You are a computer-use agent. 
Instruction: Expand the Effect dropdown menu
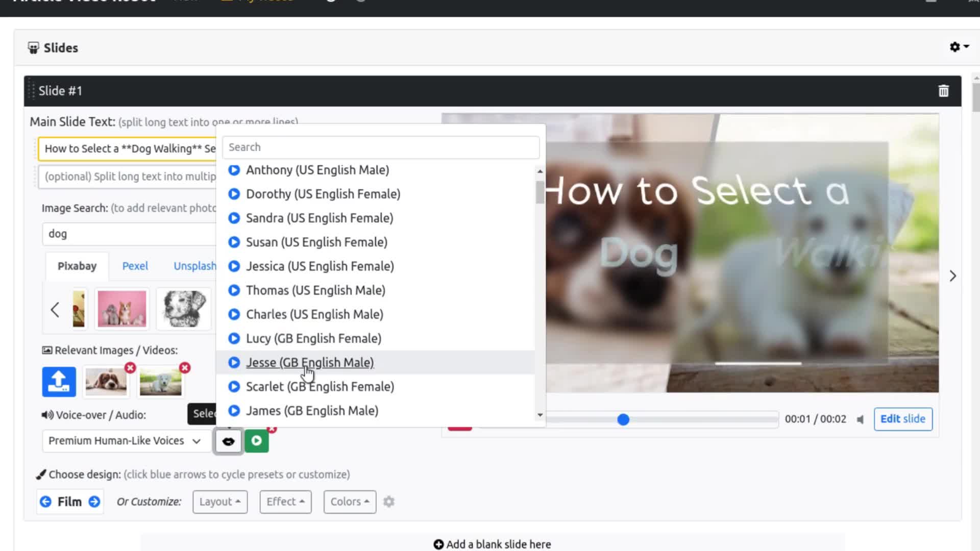[x=285, y=501]
